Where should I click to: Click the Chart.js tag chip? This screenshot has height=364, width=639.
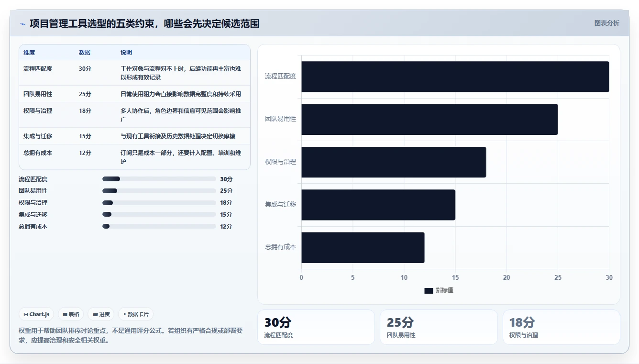coord(36,314)
